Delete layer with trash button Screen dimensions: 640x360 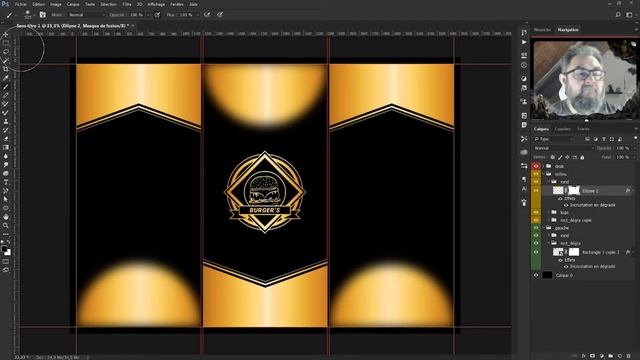point(629,356)
